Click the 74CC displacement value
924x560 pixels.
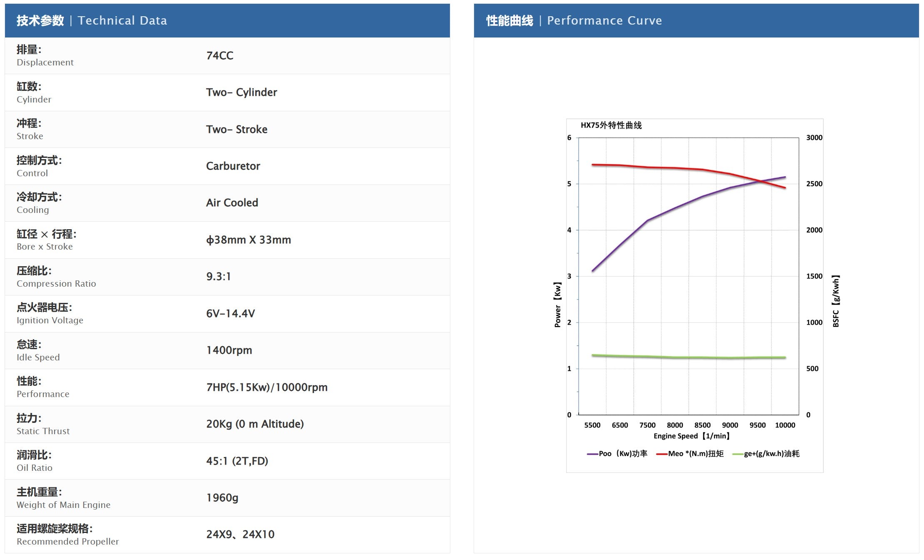(220, 55)
